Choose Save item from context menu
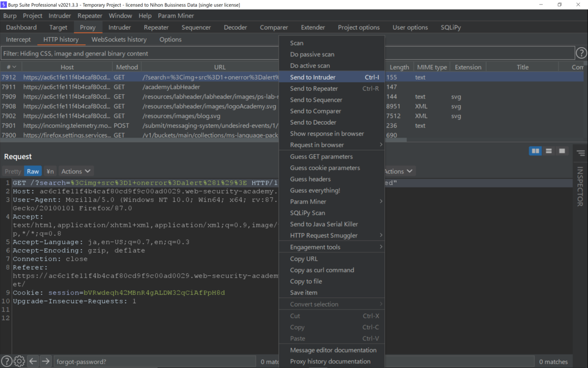 coord(332,292)
